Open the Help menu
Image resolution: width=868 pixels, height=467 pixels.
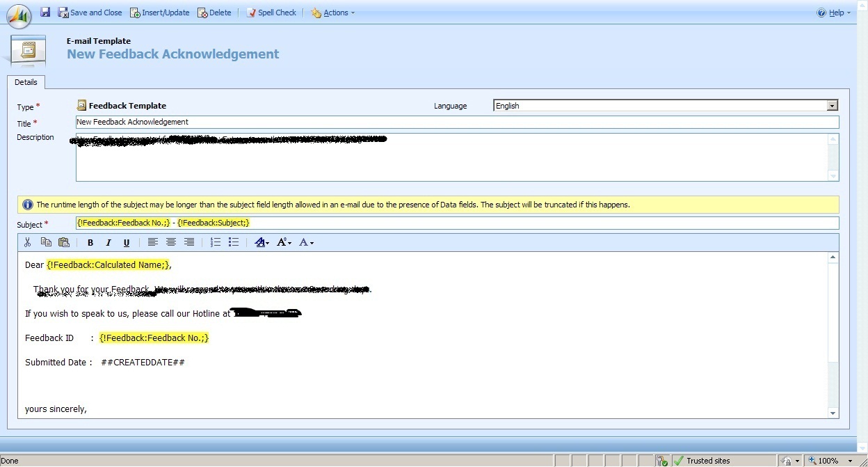click(833, 12)
